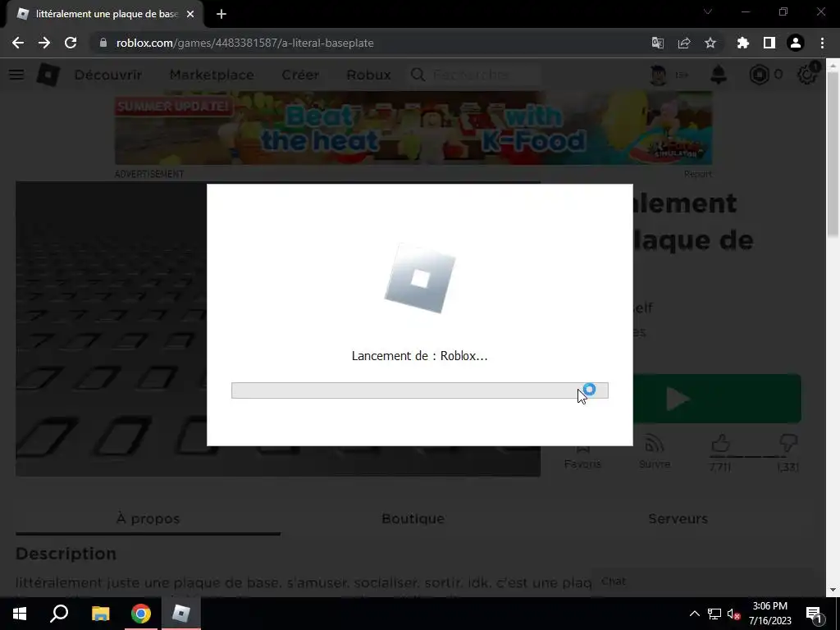Image resolution: width=840 pixels, height=630 pixels.
Task: Open the Windows Start menu
Action: 20,614
